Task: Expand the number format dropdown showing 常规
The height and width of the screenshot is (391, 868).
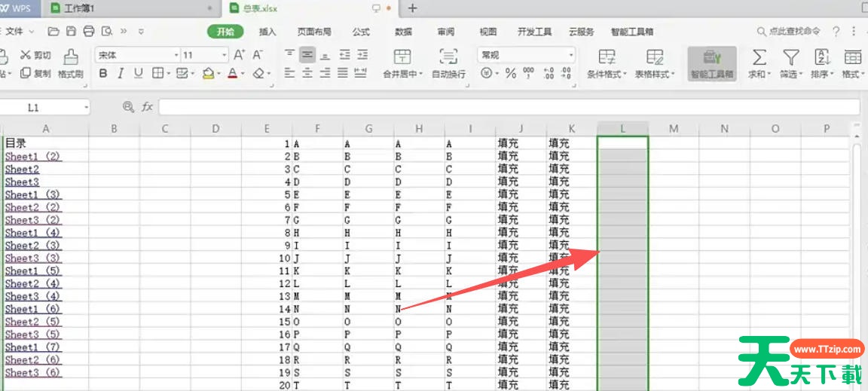Action: pyautogui.click(x=526, y=55)
